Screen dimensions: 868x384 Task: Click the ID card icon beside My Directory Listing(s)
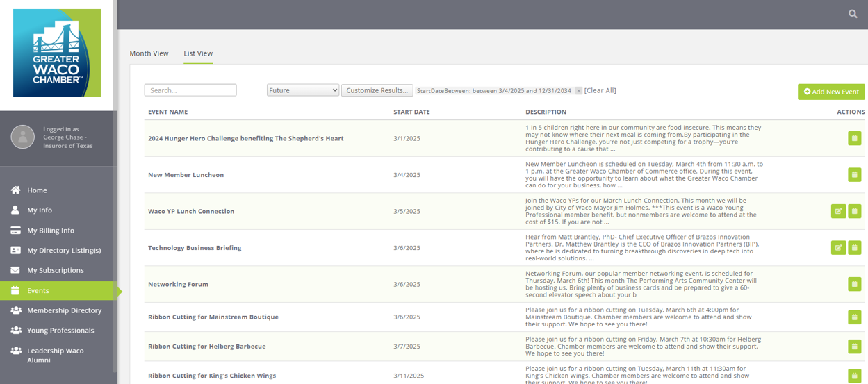point(15,250)
